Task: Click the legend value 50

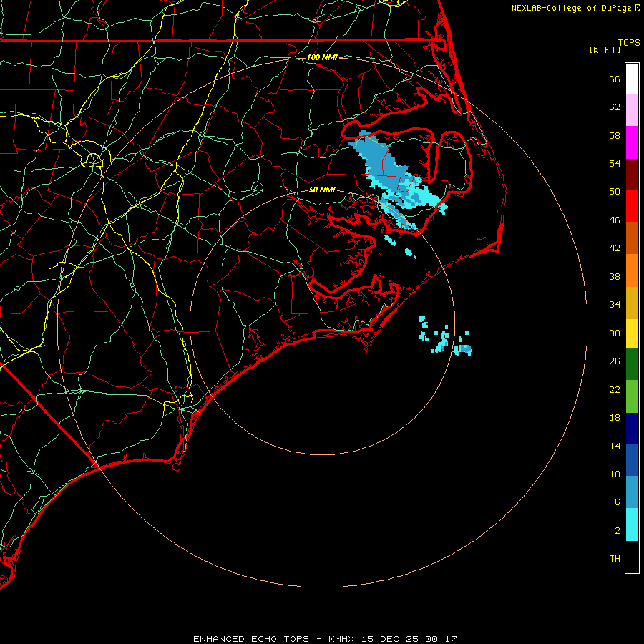Action: pyautogui.click(x=615, y=192)
